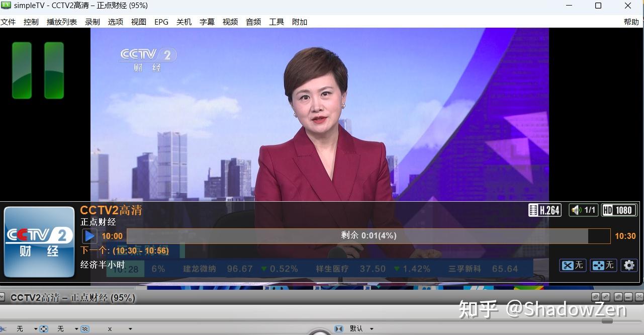Open the 录制 menu
This screenshot has height=335, width=644.
93,22
